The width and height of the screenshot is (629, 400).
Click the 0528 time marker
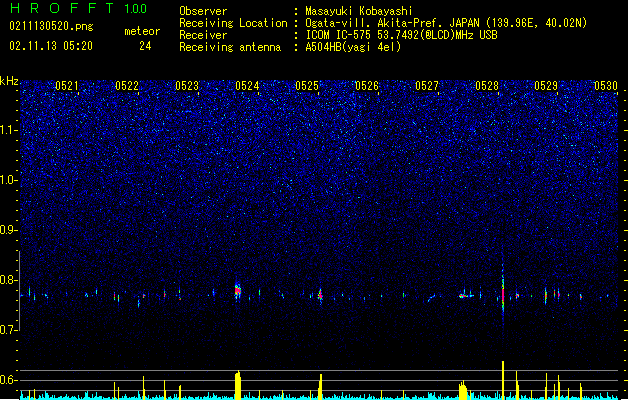coord(487,86)
